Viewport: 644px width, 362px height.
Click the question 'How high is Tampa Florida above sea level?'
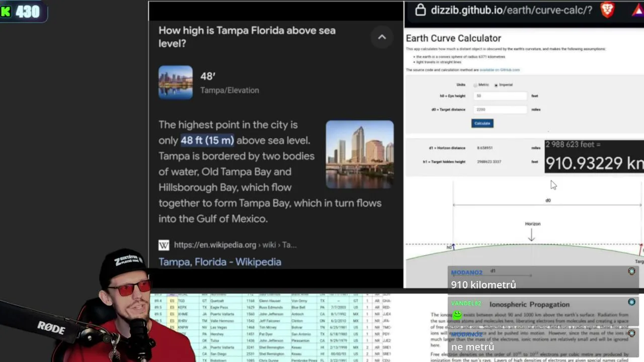(247, 37)
